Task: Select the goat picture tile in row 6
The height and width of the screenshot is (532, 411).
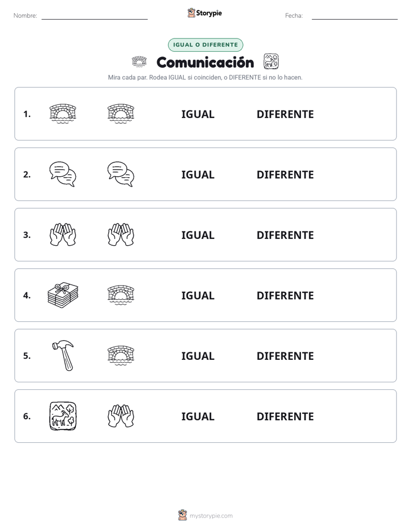Action: [x=63, y=416]
